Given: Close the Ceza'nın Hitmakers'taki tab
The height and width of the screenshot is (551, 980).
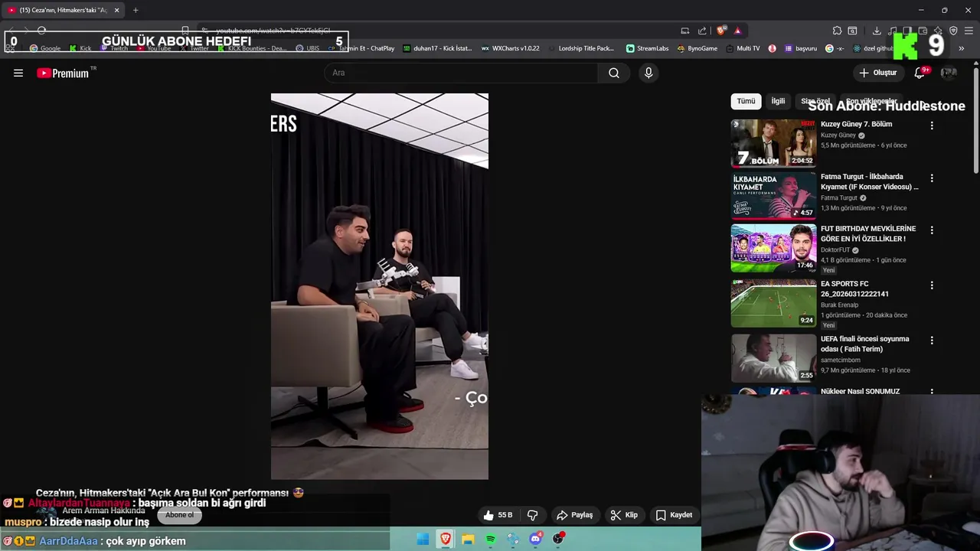Looking at the screenshot, I should pos(116,10).
